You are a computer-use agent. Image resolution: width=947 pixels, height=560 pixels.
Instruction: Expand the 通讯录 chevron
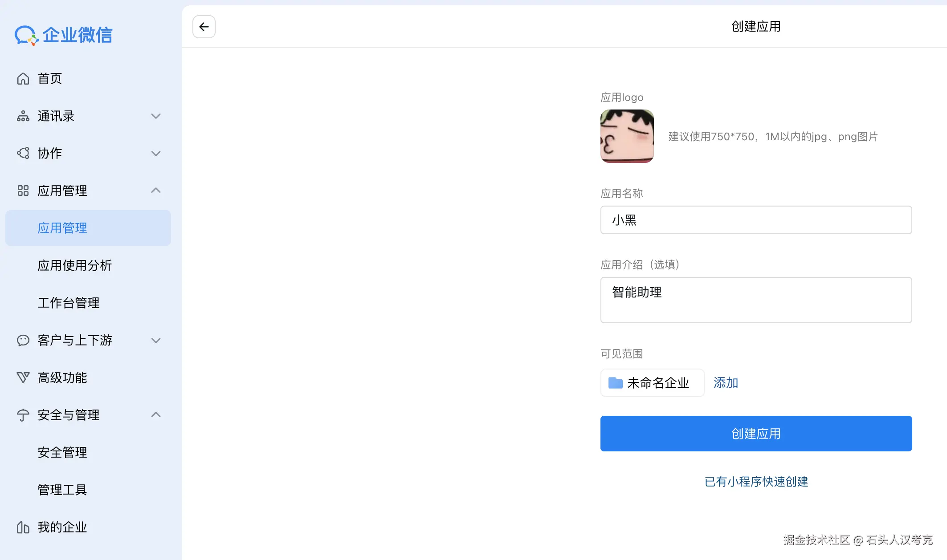(156, 116)
